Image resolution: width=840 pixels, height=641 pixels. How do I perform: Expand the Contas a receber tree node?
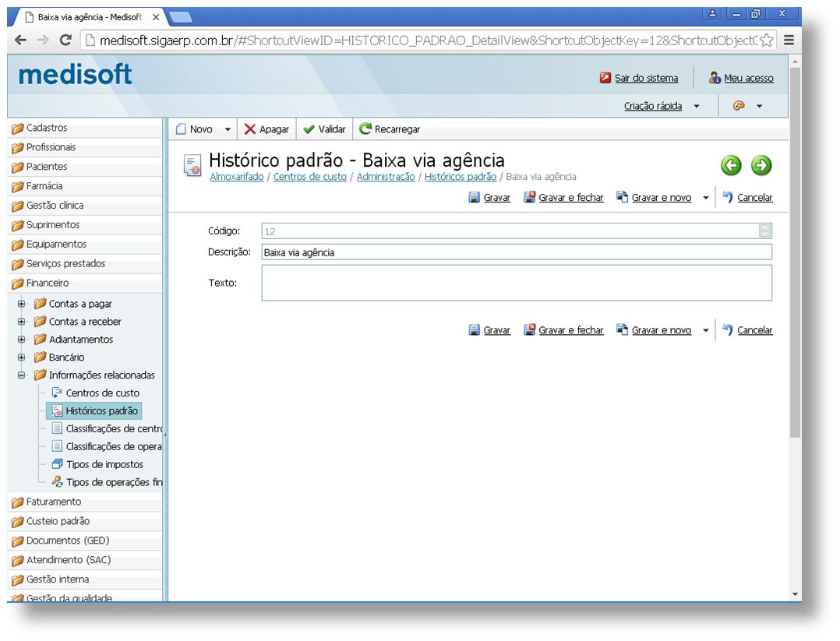[x=22, y=322]
